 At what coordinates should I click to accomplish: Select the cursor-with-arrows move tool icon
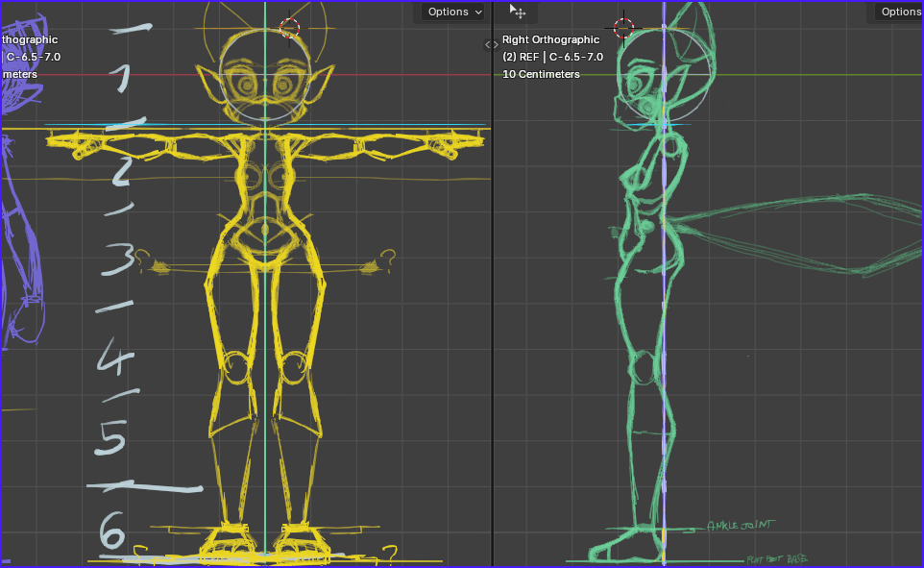pyautogui.click(x=518, y=12)
